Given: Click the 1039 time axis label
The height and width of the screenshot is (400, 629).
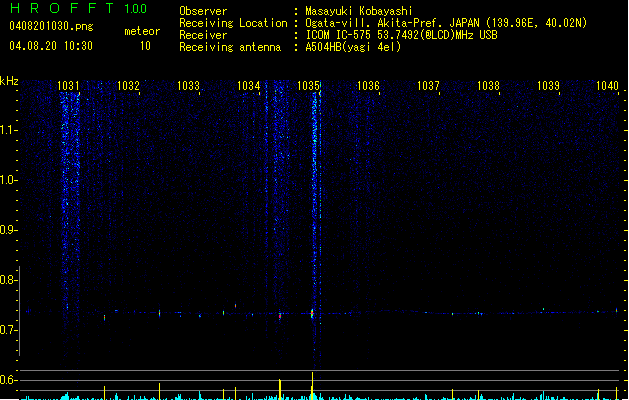Looking at the screenshot, I should [548, 85].
